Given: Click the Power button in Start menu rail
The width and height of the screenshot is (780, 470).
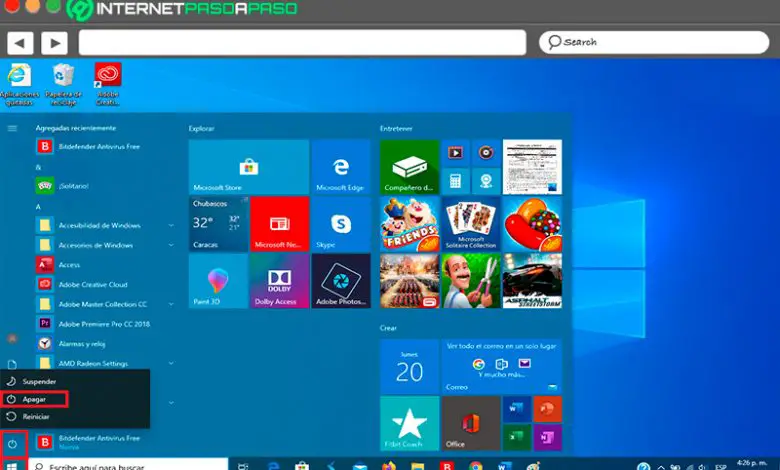Looking at the screenshot, I should pos(13,444).
